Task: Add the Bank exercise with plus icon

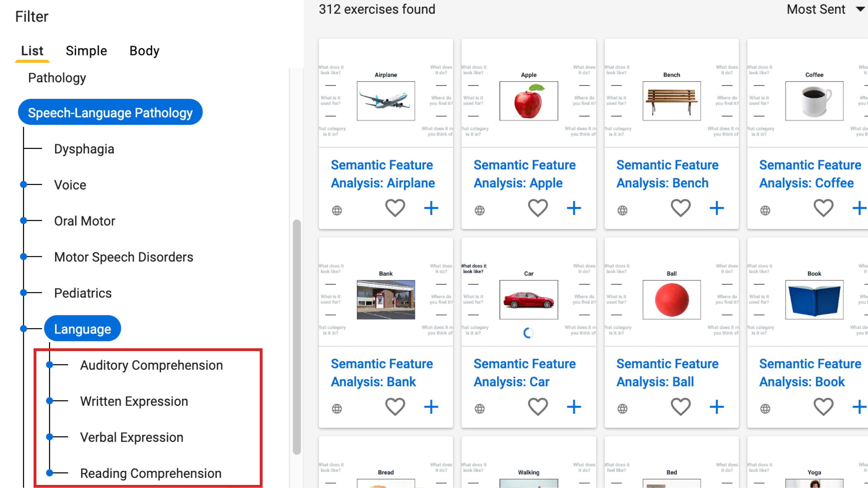Action: point(431,407)
